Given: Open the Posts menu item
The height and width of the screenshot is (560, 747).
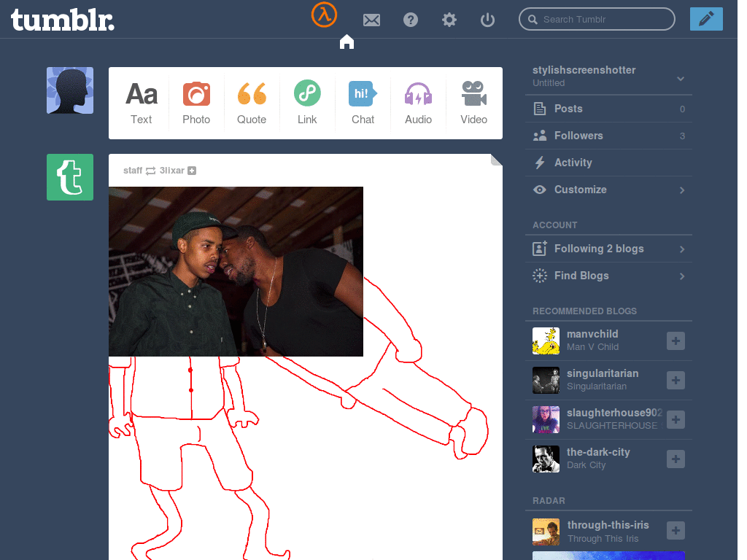Looking at the screenshot, I should (608, 109).
